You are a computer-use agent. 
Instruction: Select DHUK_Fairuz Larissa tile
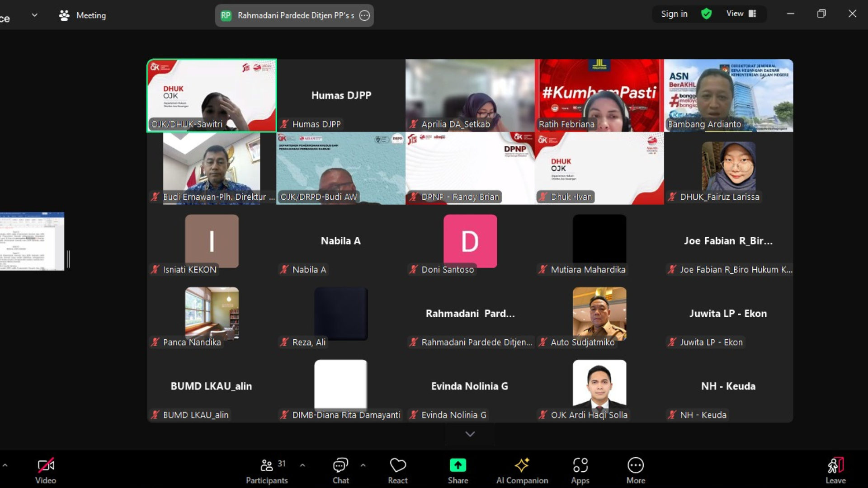pyautogui.click(x=729, y=168)
